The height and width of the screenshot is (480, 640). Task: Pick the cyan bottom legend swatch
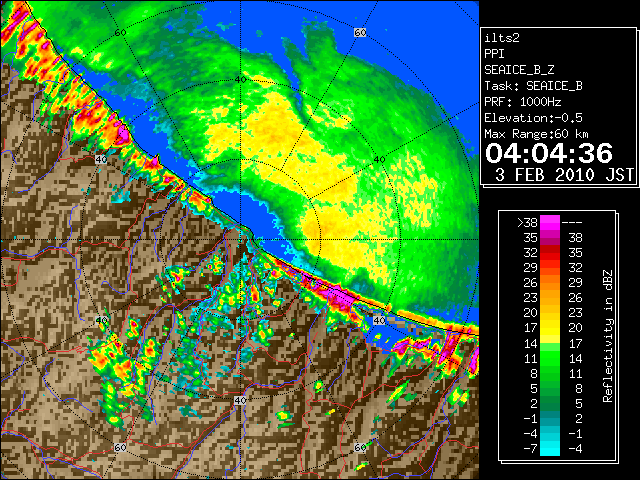pyautogui.click(x=550, y=449)
